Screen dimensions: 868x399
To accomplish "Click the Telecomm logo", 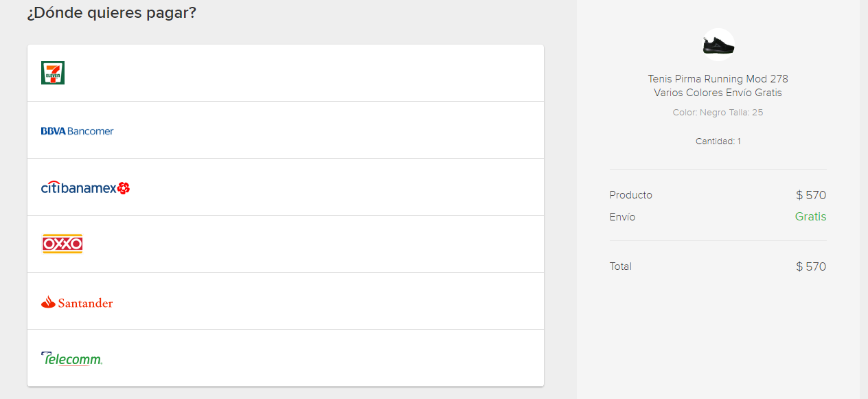I will coord(71,358).
